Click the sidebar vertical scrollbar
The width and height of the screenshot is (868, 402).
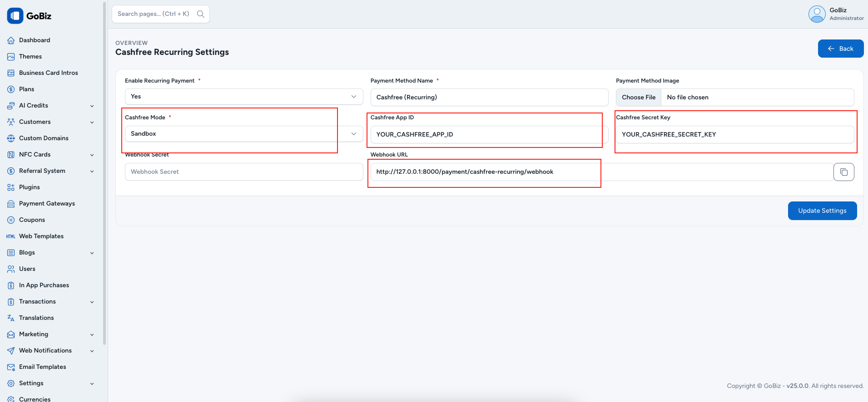tap(104, 172)
